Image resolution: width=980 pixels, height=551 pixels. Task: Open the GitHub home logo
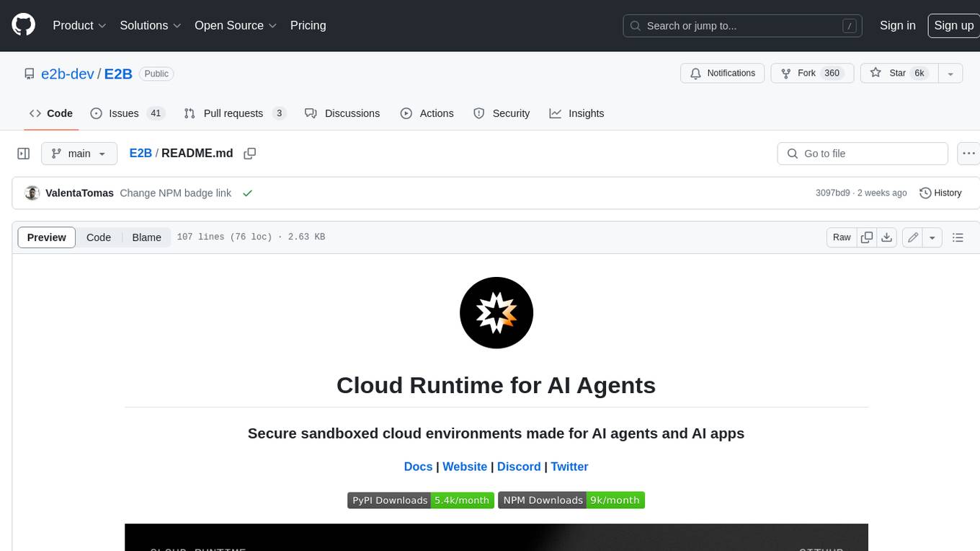click(23, 25)
